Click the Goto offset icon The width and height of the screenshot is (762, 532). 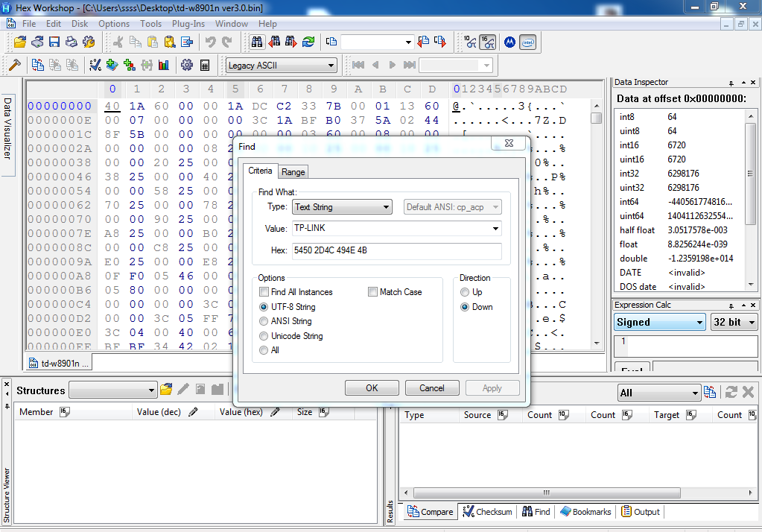tap(331, 42)
